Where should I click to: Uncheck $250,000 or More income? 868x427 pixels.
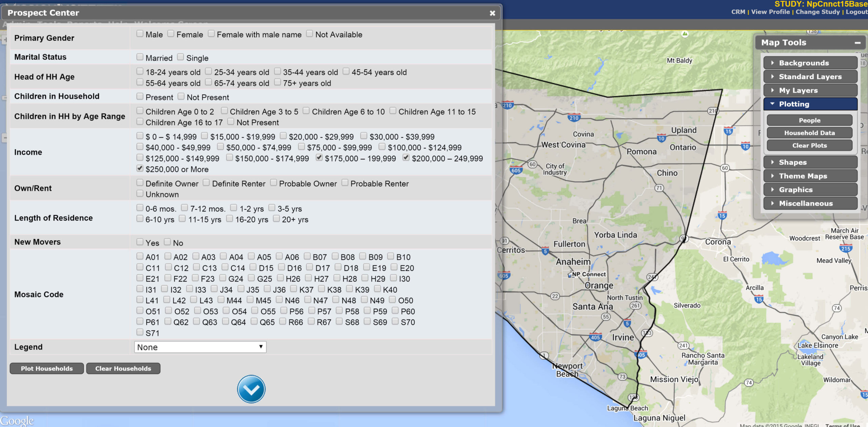click(x=140, y=168)
